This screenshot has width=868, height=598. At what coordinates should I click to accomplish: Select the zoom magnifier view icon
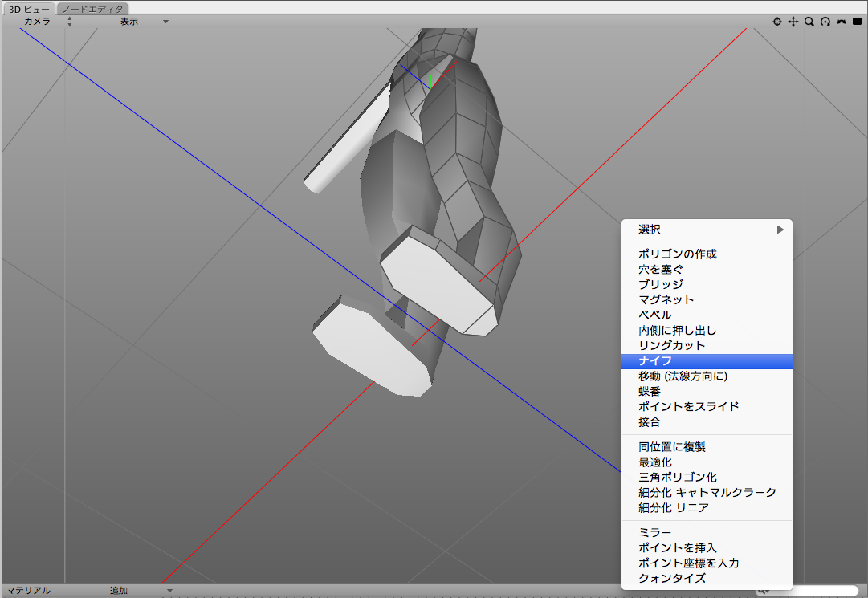(809, 22)
